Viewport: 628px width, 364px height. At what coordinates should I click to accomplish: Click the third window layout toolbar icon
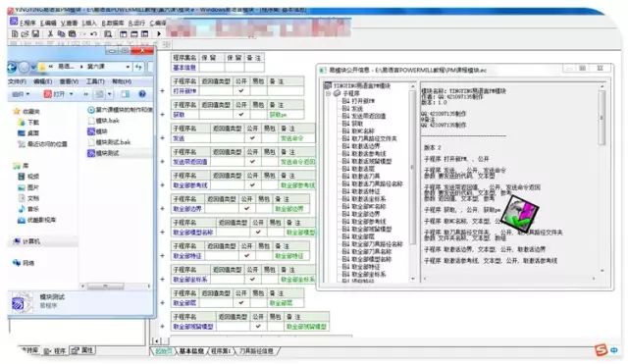144,33
